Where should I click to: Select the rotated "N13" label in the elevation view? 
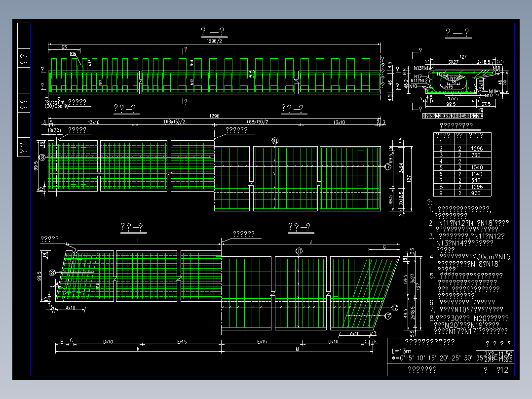tap(90, 63)
